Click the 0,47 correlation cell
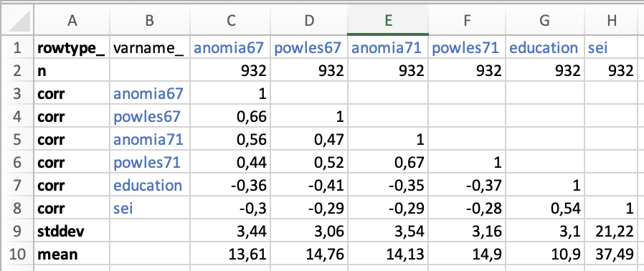The width and height of the screenshot is (644, 271). [308, 140]
